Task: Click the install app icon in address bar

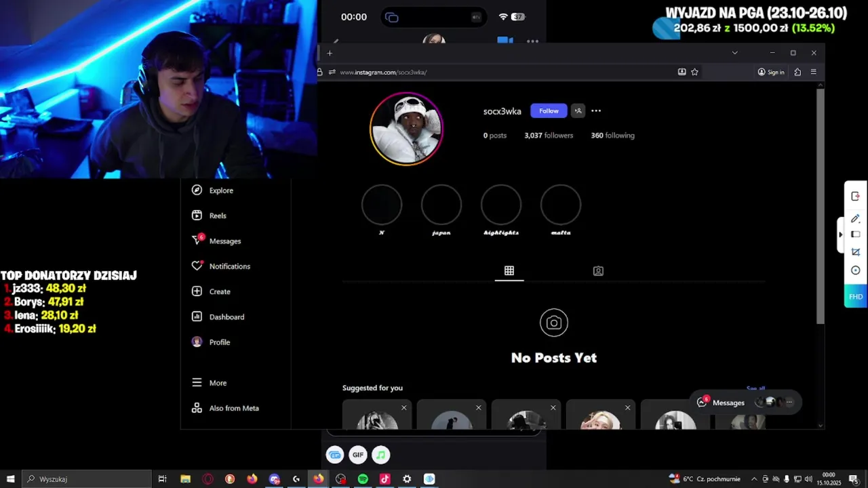Action: (682, 72)
